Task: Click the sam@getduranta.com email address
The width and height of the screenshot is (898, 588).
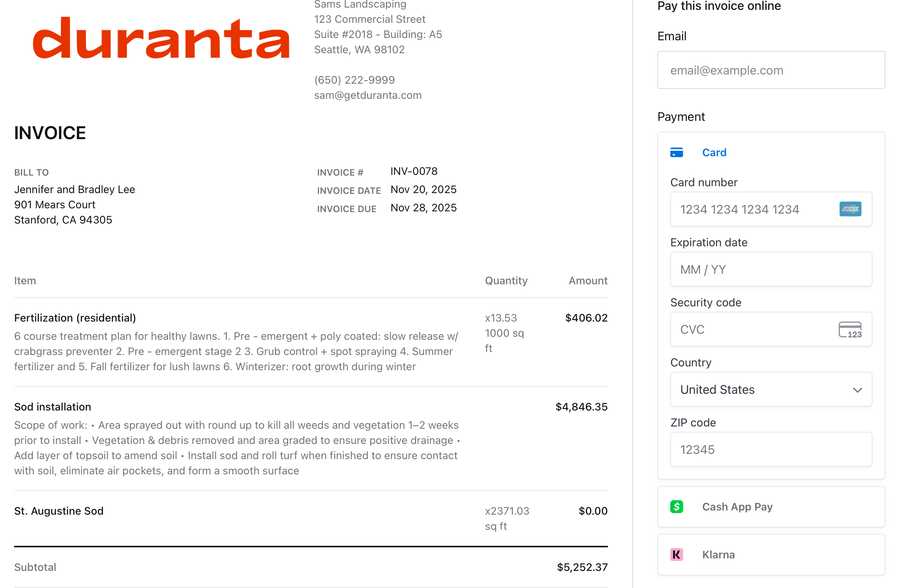Action: 368,95
